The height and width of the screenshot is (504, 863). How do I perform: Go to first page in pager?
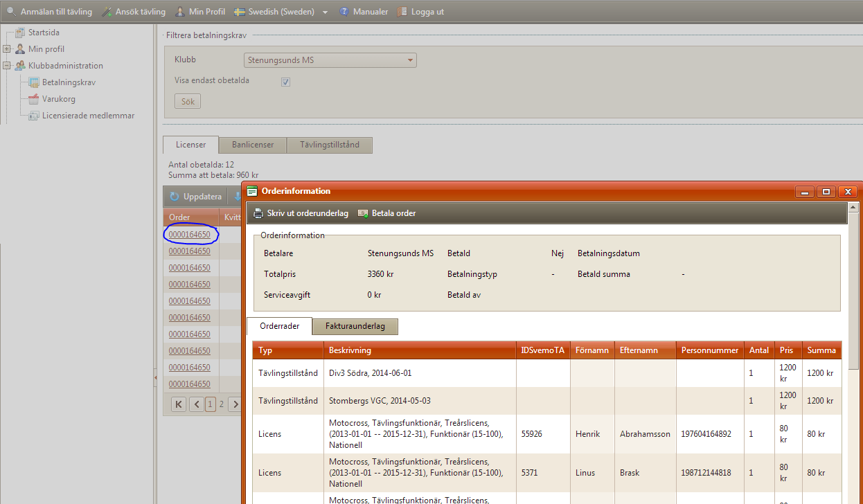pyautogui.click(x=179, y=404)
